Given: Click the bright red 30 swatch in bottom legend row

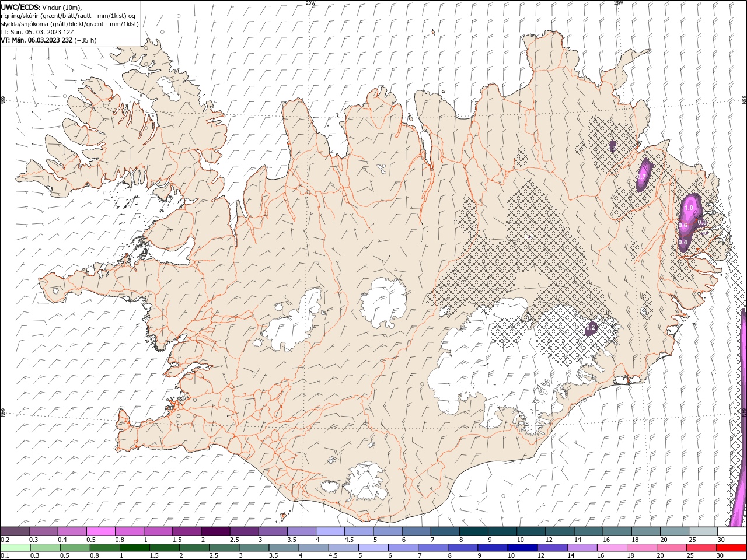Looking at the screenshot, I should click(x=731, y=548).
